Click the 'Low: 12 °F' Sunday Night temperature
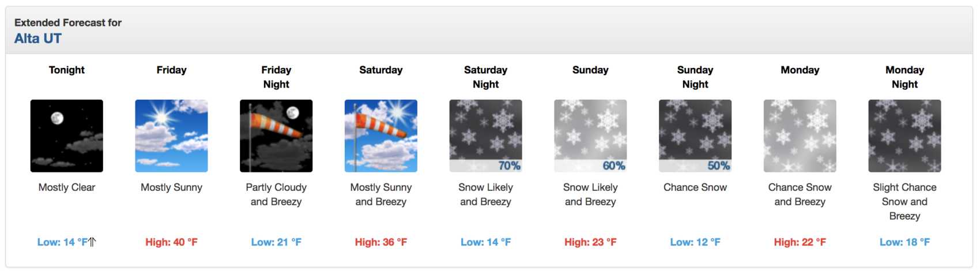The width and height of the screenshot is (980, 271). tap(695, 242)
